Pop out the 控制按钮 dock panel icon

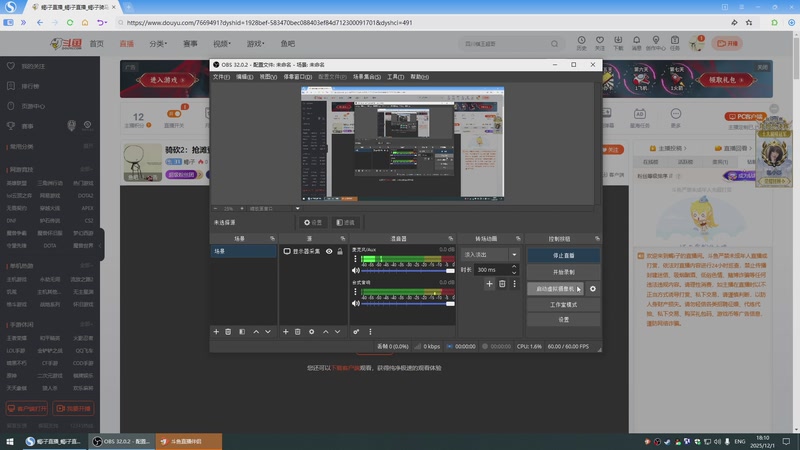tap(597, 239)
